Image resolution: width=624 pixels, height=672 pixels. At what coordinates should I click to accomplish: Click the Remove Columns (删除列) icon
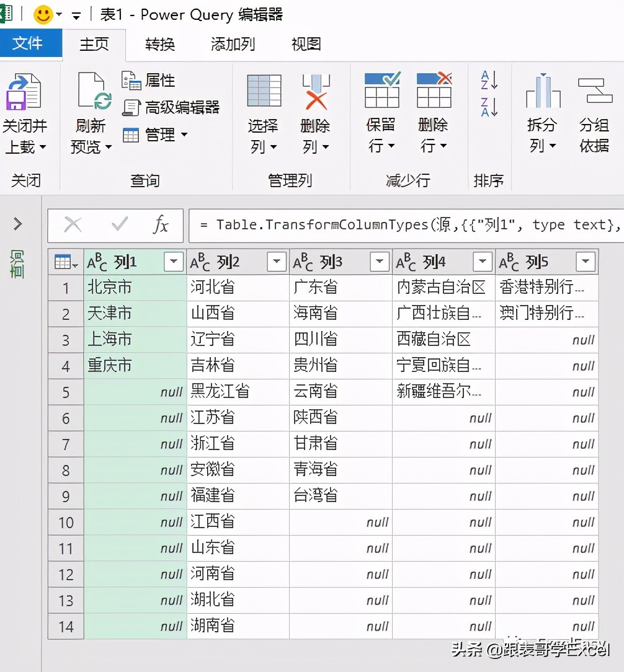[316, 92]
